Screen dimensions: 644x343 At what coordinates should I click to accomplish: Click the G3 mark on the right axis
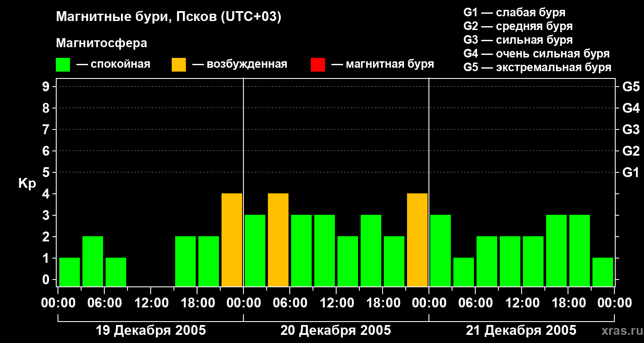click(631, 129)
